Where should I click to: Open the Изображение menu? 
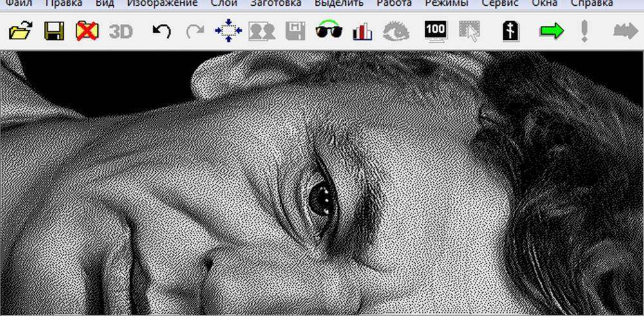[x=162, y=3]
